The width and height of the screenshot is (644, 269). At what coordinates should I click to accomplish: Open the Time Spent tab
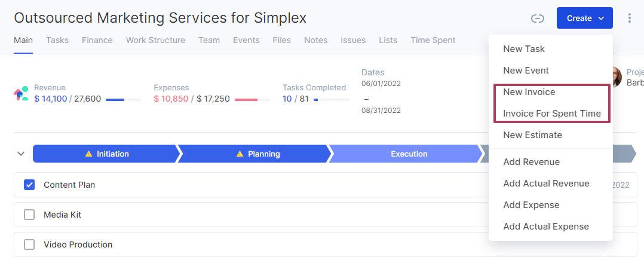[433, 40]
